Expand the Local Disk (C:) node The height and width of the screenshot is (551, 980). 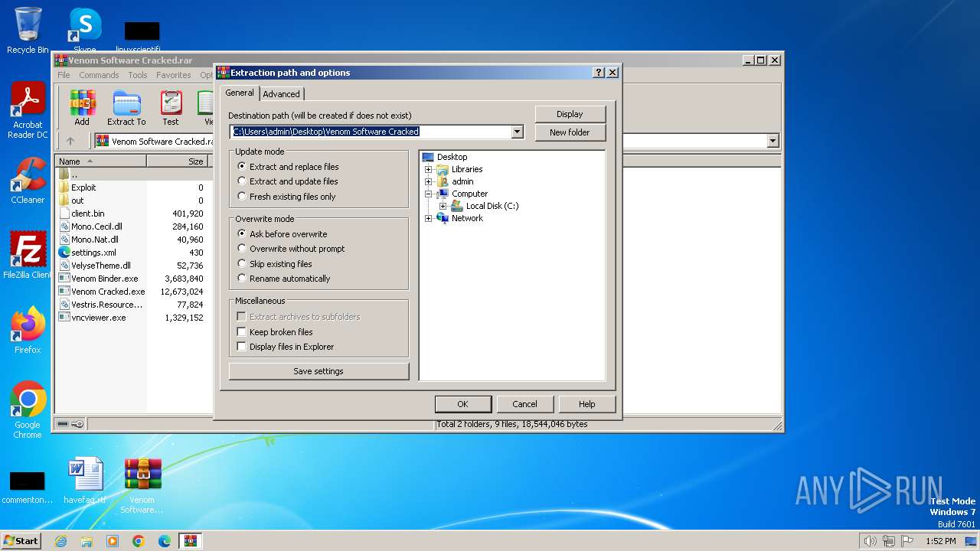443,206
